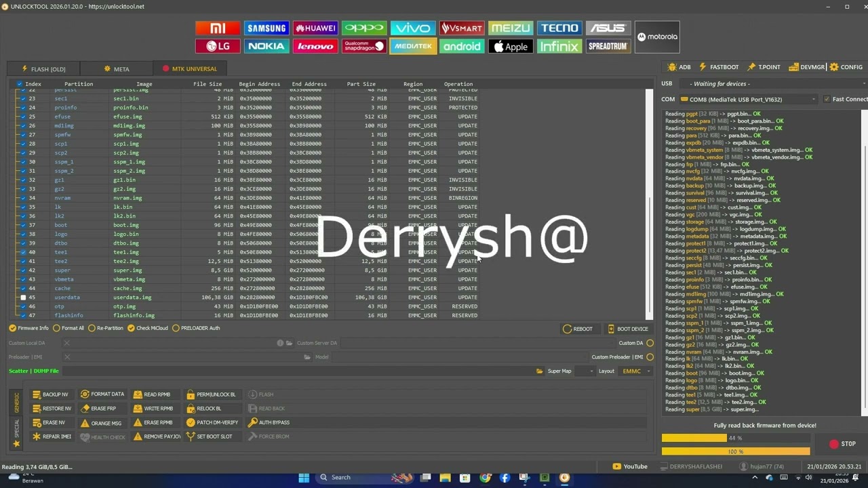Select the MediaTek brand logo
Image resolution: width=868 pixels, height=488 pixels.
click(x=413, y=46)
